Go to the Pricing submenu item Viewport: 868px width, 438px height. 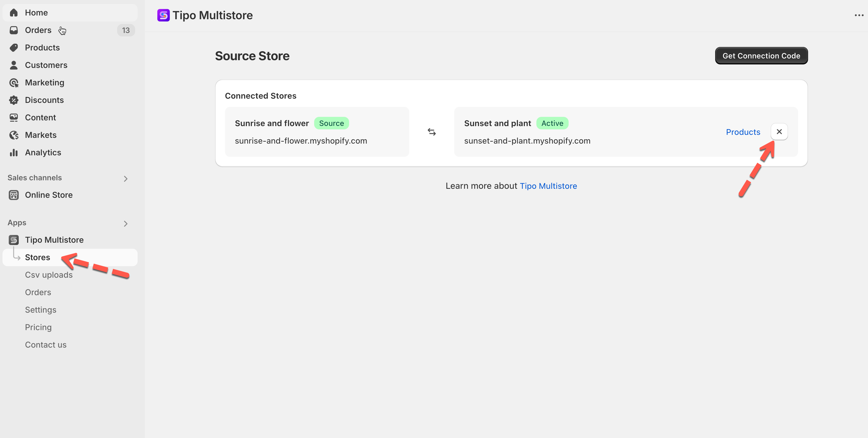click(x=38, y=327)
